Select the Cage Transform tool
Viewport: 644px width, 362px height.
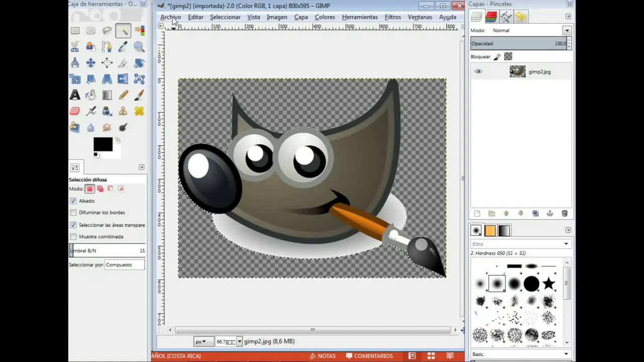tap(139, 79)
